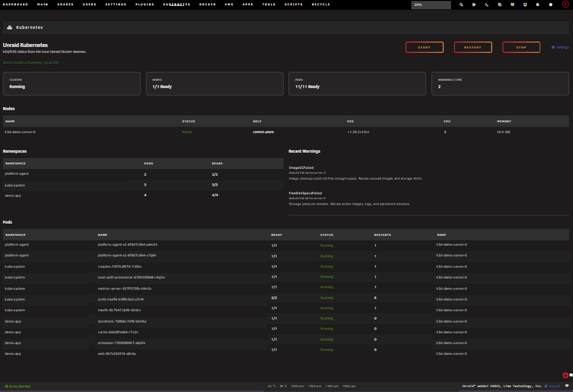The width and height of the screenshot is (573, 392).
Task: Click the red download arrow icon
Action: 565,375
